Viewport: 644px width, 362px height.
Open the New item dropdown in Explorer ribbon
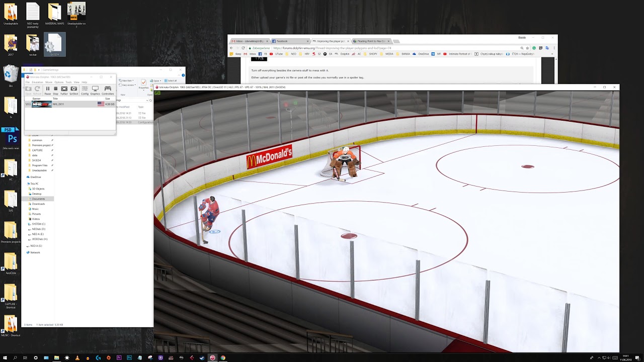(126, 80)
